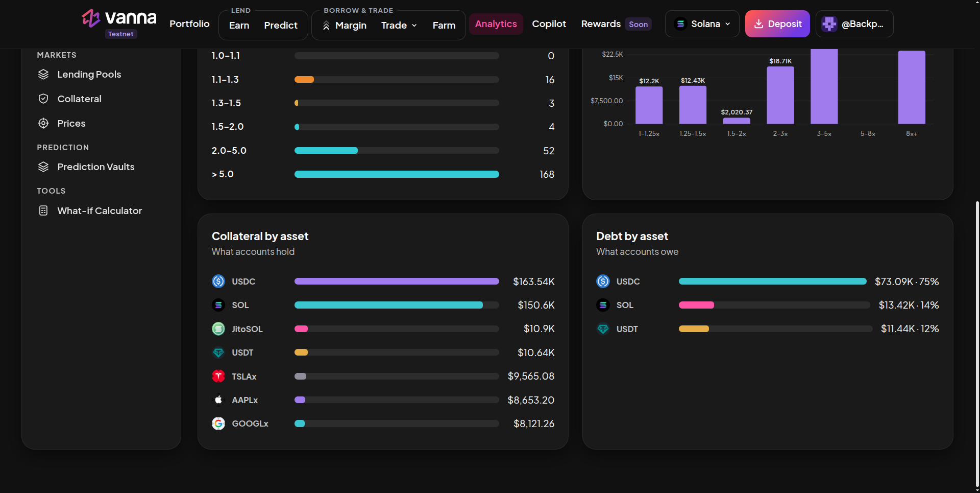Click the Collateral shield icon

tap(43, 99)
